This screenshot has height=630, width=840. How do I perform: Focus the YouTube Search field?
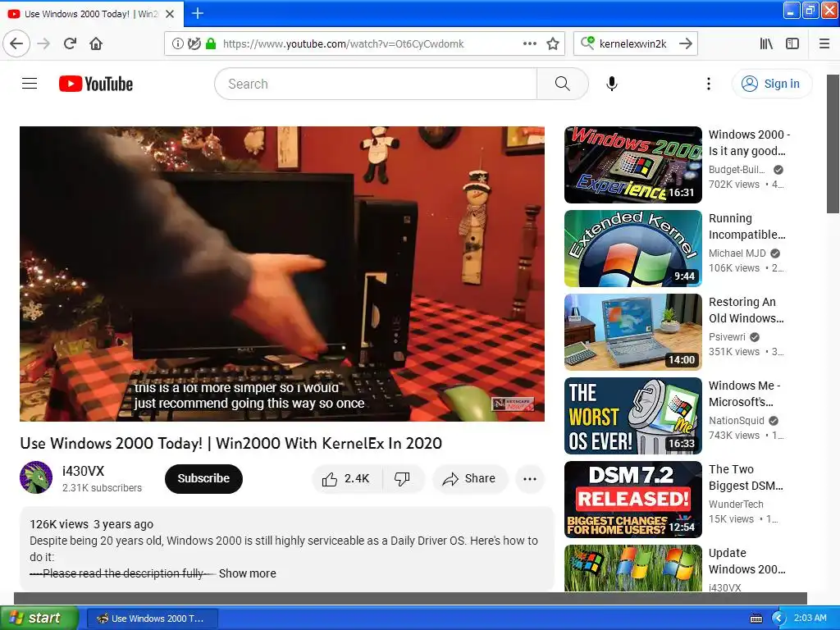click(376, 84)
